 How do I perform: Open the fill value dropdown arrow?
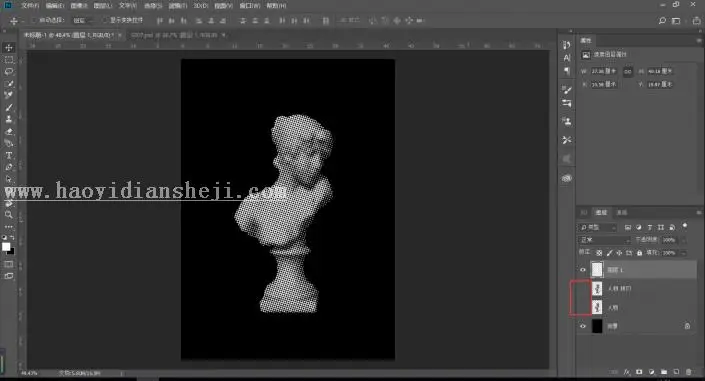(684, 253)
